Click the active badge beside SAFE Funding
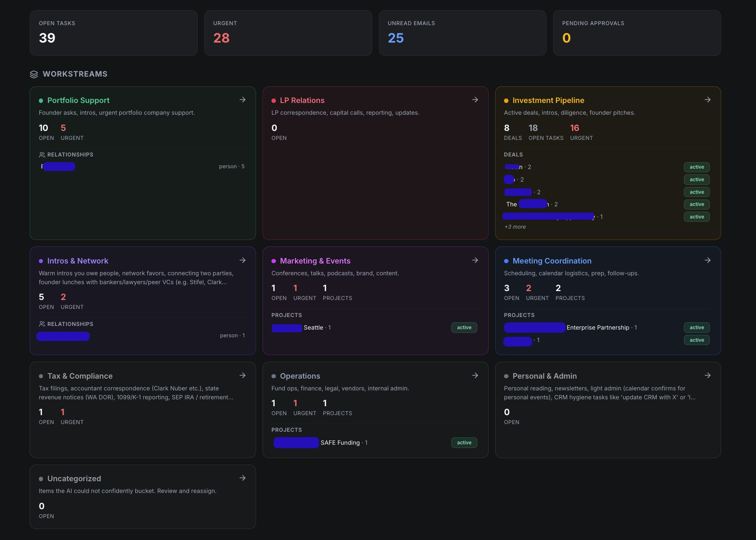The image size is (756, 540). click(x=464, y=443)
